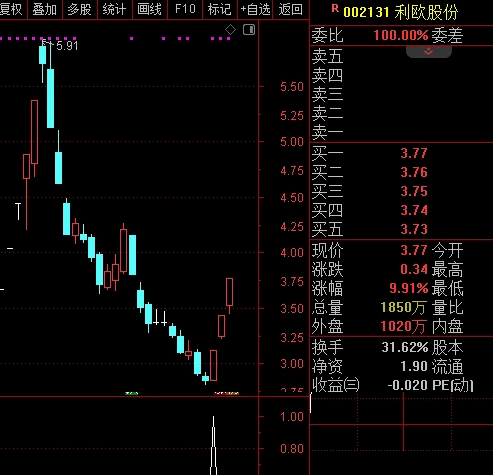Click the 复权 toolbar button

12,9
